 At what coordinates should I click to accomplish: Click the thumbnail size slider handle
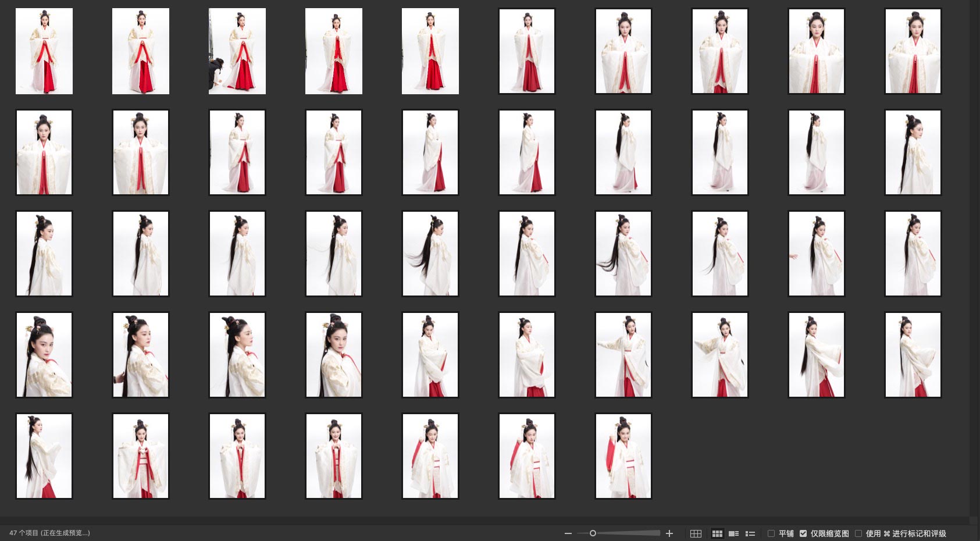tap(593, 533)
